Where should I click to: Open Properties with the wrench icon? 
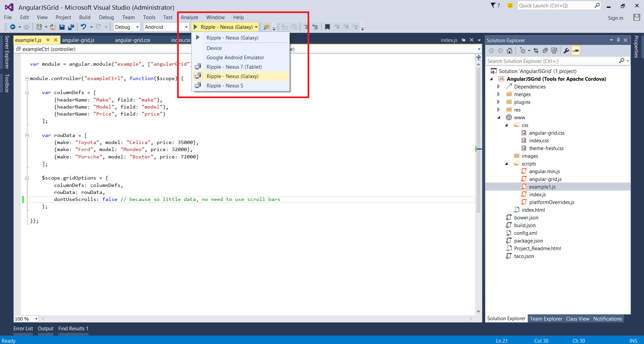tap(566, 51)
